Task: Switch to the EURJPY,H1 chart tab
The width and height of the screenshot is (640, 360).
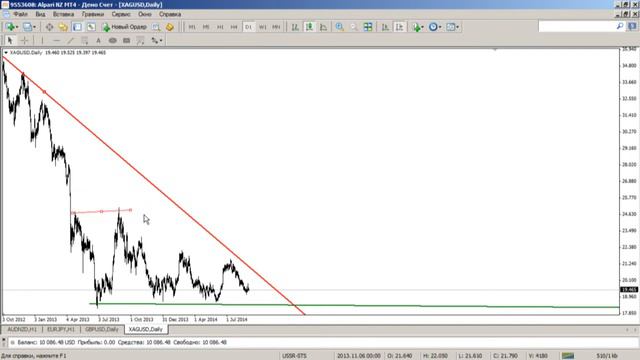Action: [61, 329]
